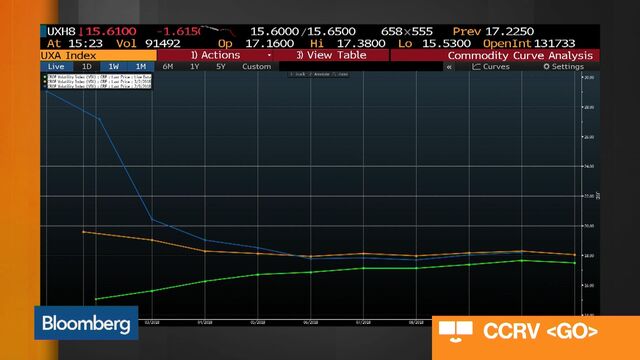This screenshot has height=360, width=640.
Task: Click the Hi 17.3800 high price
Action: pos(347,43)
